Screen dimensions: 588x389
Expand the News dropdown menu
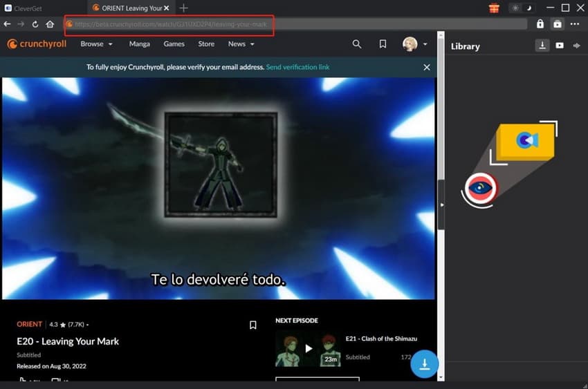click(241, 44)
